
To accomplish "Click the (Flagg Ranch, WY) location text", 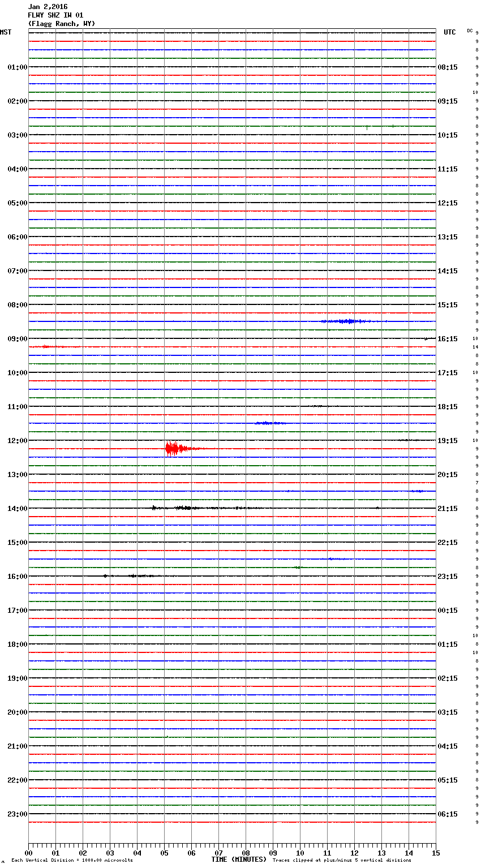I will point(62,24).
